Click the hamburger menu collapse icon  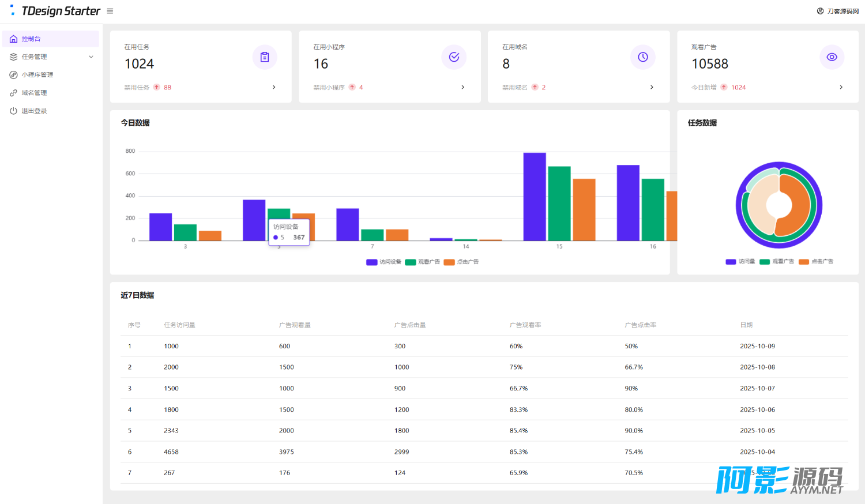pyautogui.click(x=110, y=11)
